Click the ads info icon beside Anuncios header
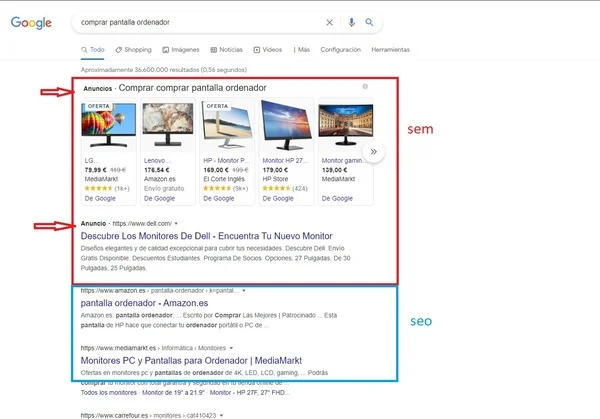The width and height of the screenshot is (600, 419). (365, 86)
